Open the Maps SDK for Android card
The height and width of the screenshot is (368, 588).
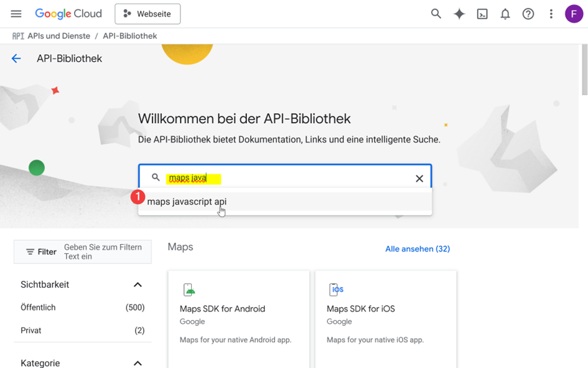(239, 319)
